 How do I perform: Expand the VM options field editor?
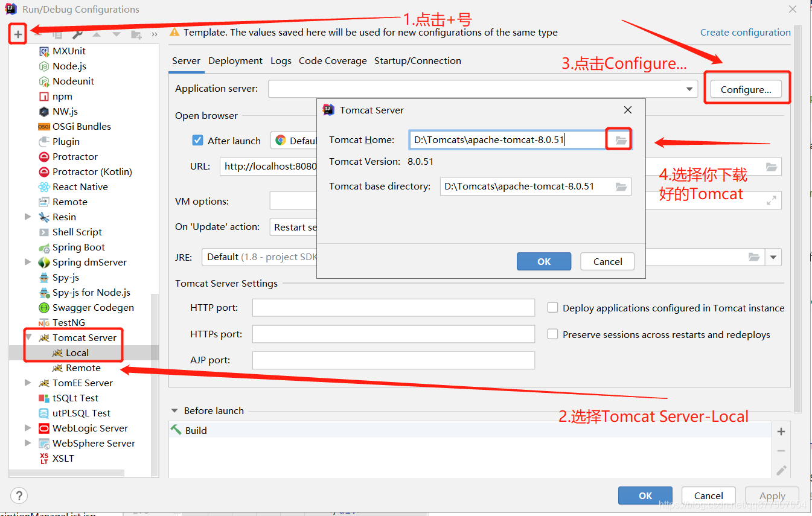[771, 201]
